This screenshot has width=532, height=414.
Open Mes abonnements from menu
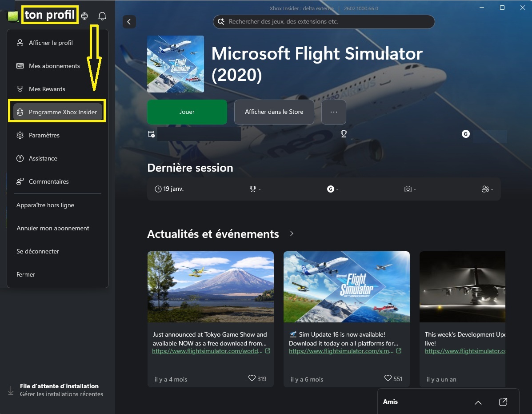pos(58,66)
